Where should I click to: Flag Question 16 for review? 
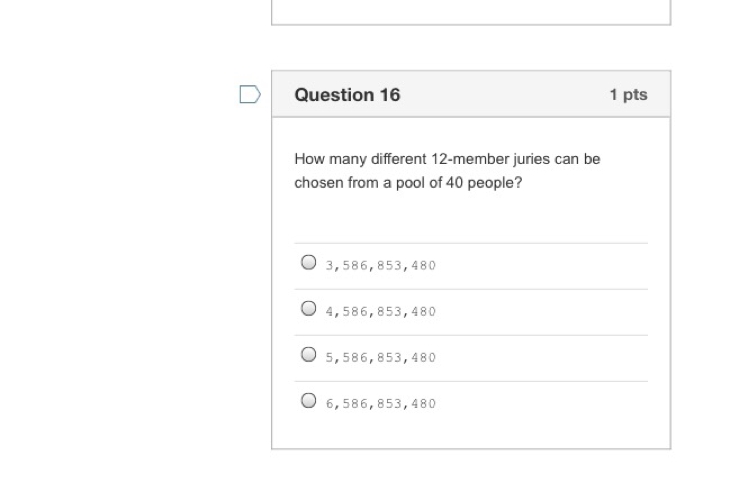(x=250, y=94)
